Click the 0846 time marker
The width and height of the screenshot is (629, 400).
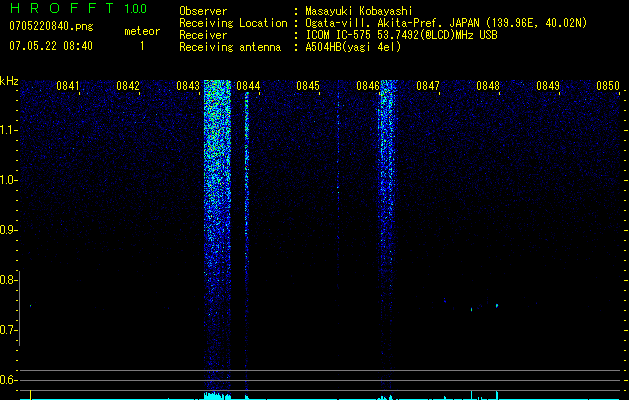click(x=368, y=86)
